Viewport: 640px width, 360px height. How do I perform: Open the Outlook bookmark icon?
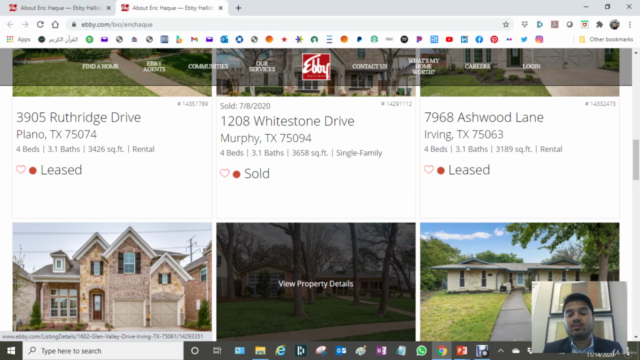tap(224, 39)
